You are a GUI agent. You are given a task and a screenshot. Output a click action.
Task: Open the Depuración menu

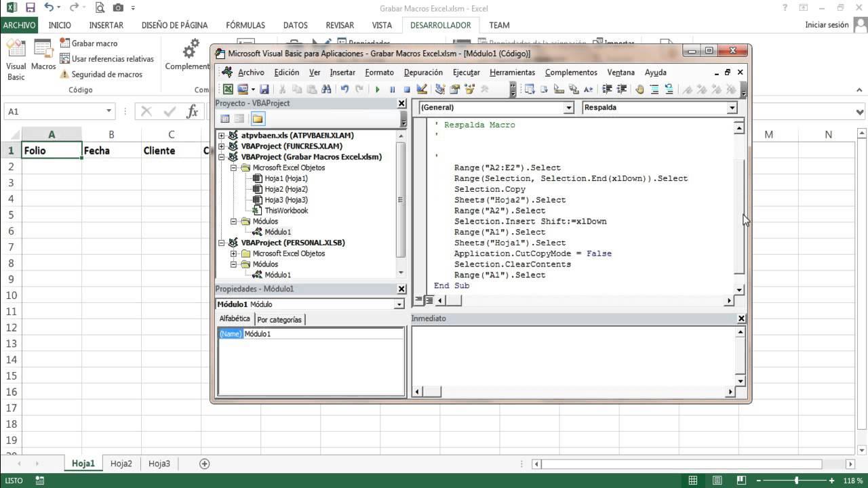tap(423, 73)
